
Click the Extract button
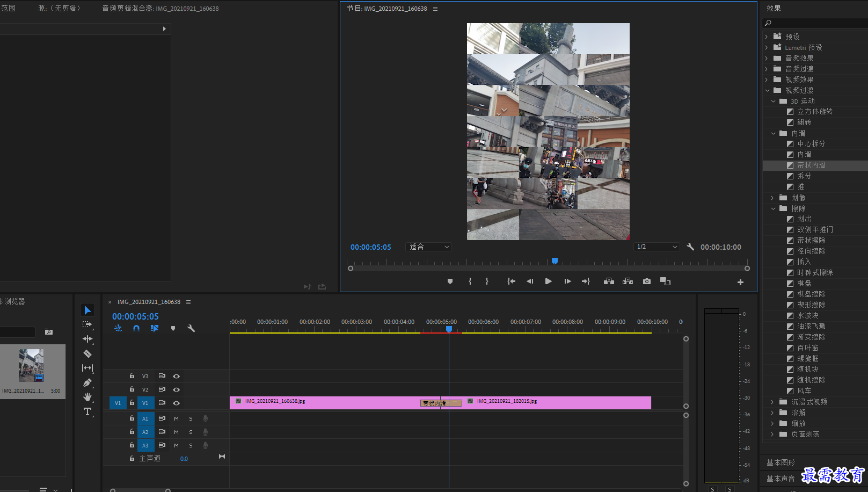[628, 281]
